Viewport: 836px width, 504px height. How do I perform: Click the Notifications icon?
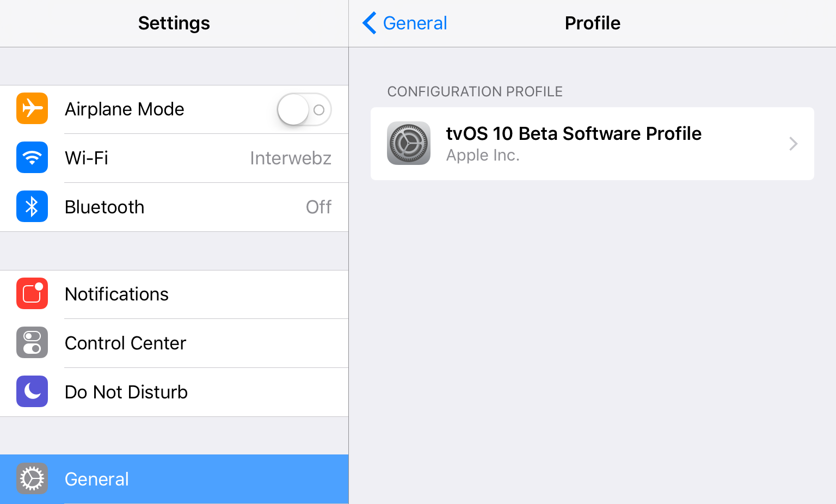[32, 294]
